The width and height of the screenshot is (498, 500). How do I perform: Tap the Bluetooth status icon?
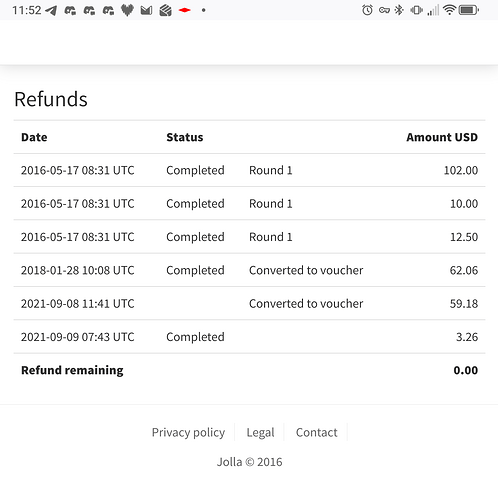(x=399, y=10)
